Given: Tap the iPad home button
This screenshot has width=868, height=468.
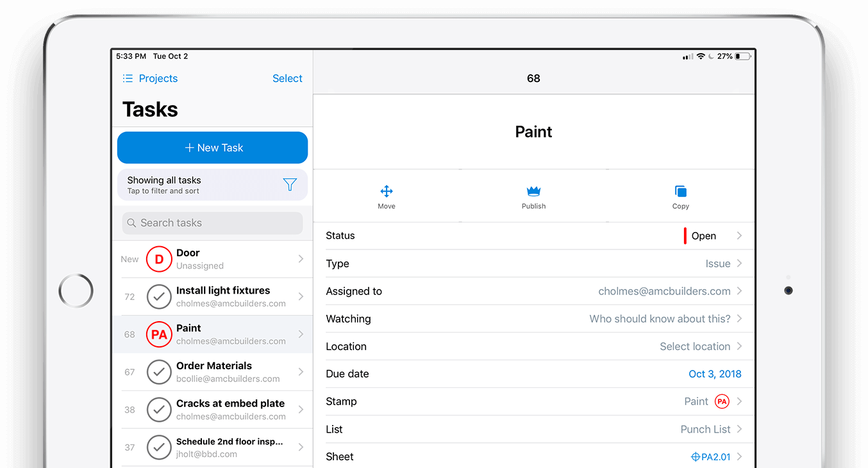Looking at the screenshot, I should (x=76, y=291).
